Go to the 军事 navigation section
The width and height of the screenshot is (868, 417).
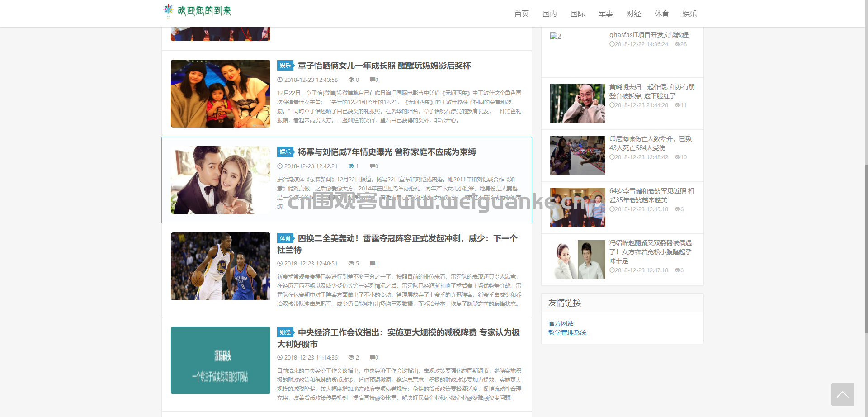tap(605, 14)
